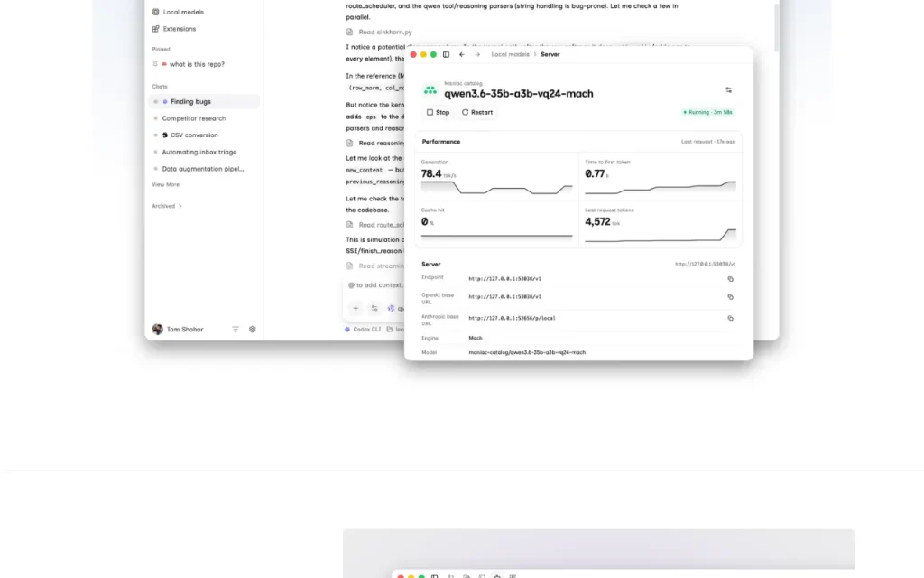Viewport: 924px width, 578px height.
Task: Copy the OpenAI base URL
Action: (x=730, y=297)
